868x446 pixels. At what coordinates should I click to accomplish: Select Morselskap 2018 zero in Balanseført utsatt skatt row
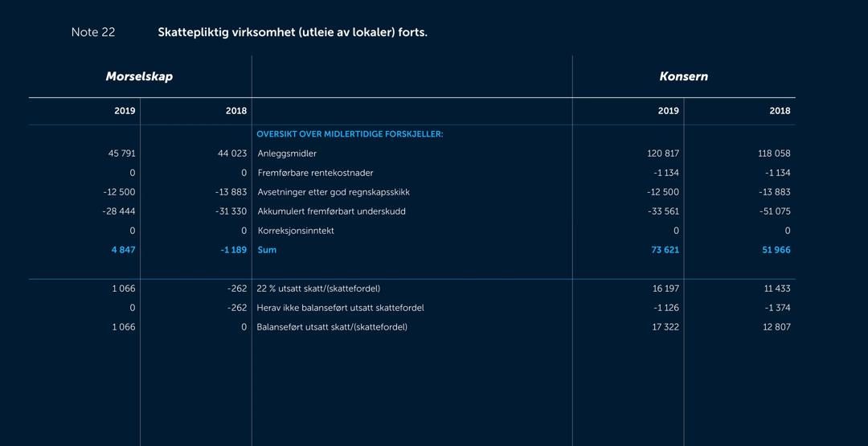[x=244, y=327]
